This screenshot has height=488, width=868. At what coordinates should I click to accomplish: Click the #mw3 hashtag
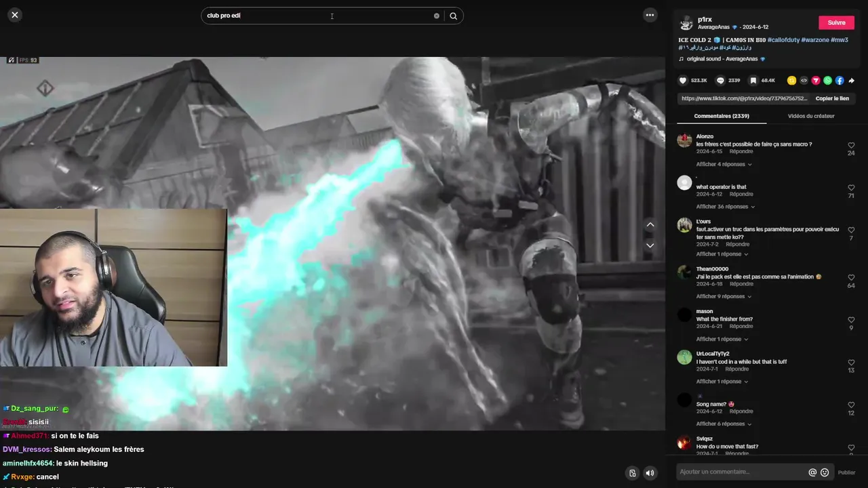pyautogui.click(x=840, y=40)
